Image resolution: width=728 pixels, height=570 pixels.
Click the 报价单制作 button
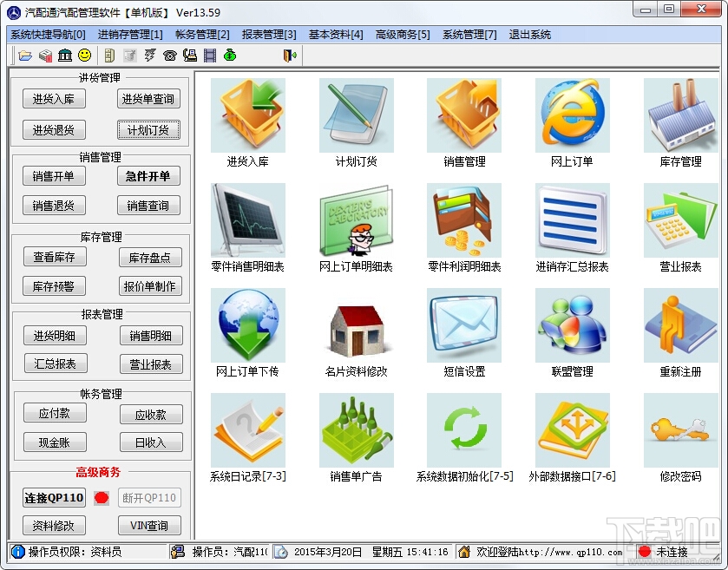pyautogui.click(x=150, y=286)
